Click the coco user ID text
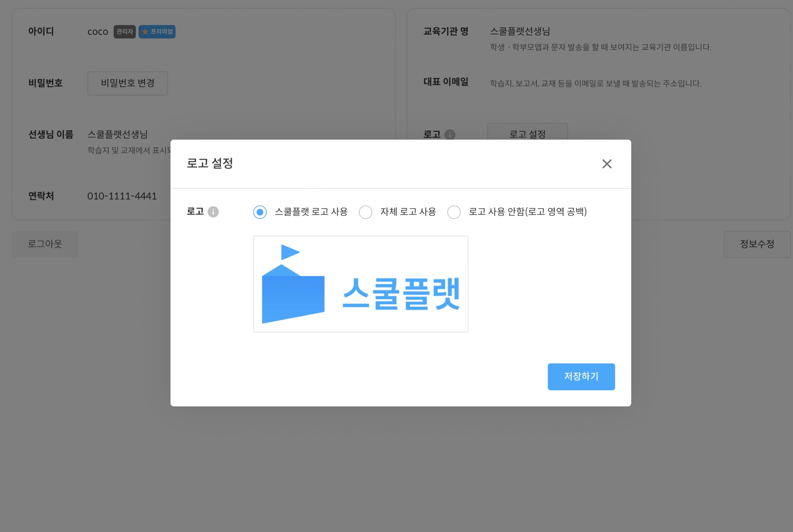The height and width of the screenshot is (532, 793). pyautogui.click(x=98, y=32)
